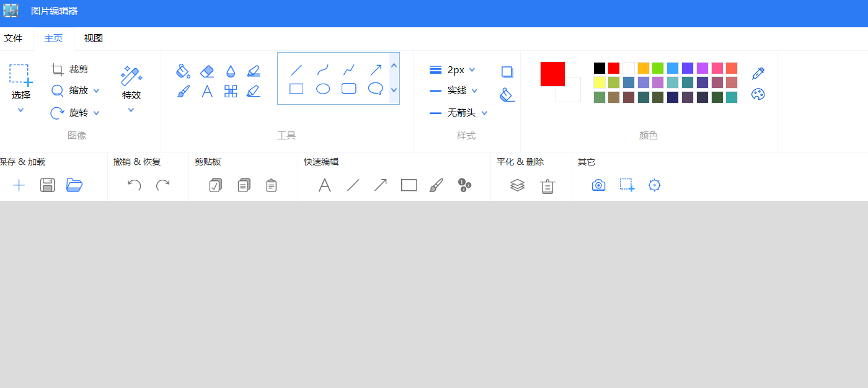Click the 缩放 zoom button
Viewport: 868px width, 388px height.
coord(69,90)
